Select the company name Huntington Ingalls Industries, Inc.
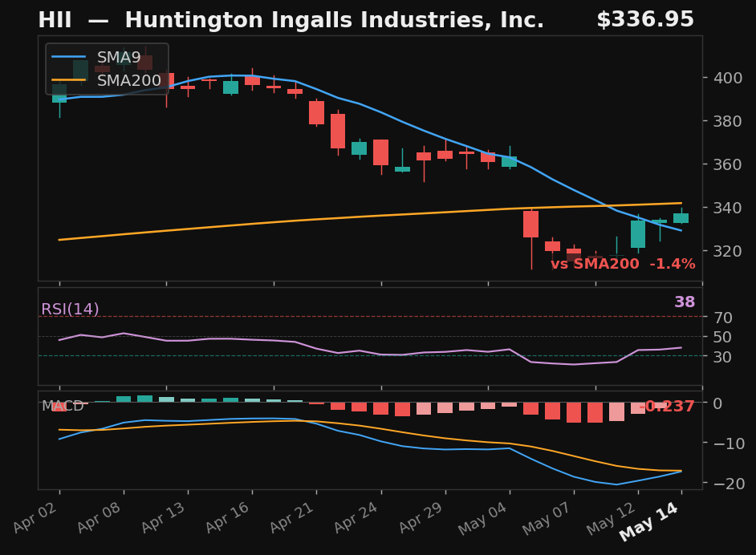Image resolution: width=756 pixels, height=555 pixels. [x=334, y=20]
